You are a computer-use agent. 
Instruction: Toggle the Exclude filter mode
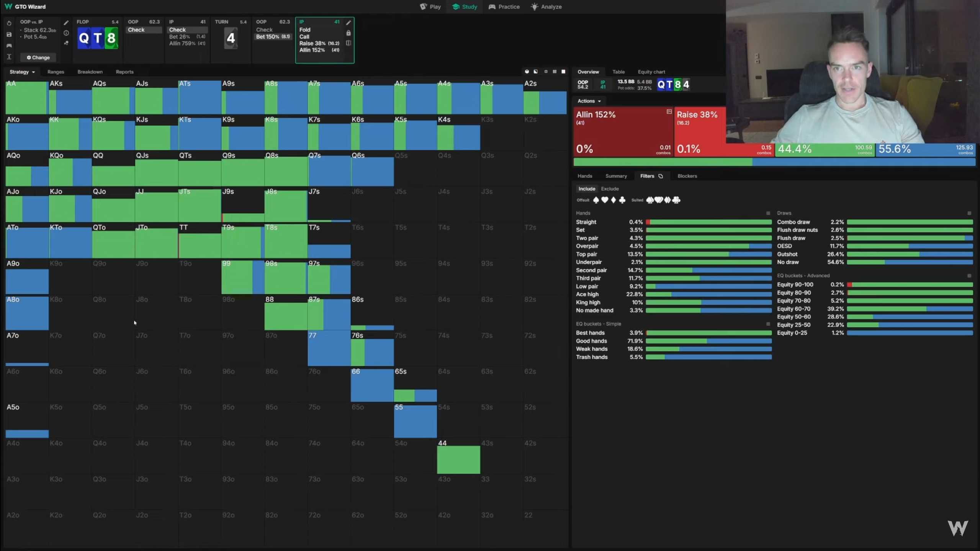[x=610, y=189]
